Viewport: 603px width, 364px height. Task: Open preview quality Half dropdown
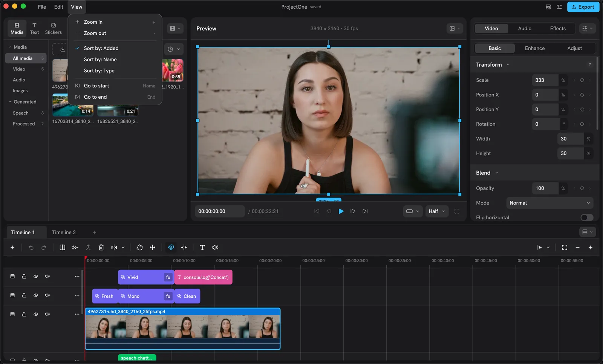pyautogui.click(x=436, y=211)
